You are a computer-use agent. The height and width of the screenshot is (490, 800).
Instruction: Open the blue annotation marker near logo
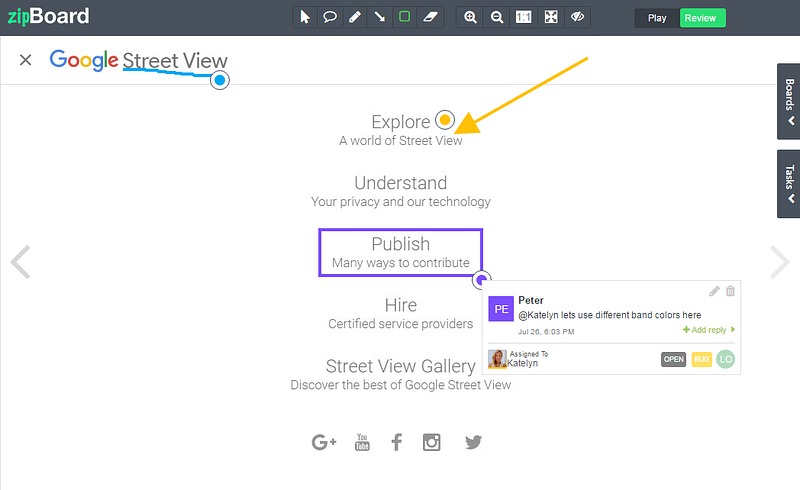(x=220, y=80)
